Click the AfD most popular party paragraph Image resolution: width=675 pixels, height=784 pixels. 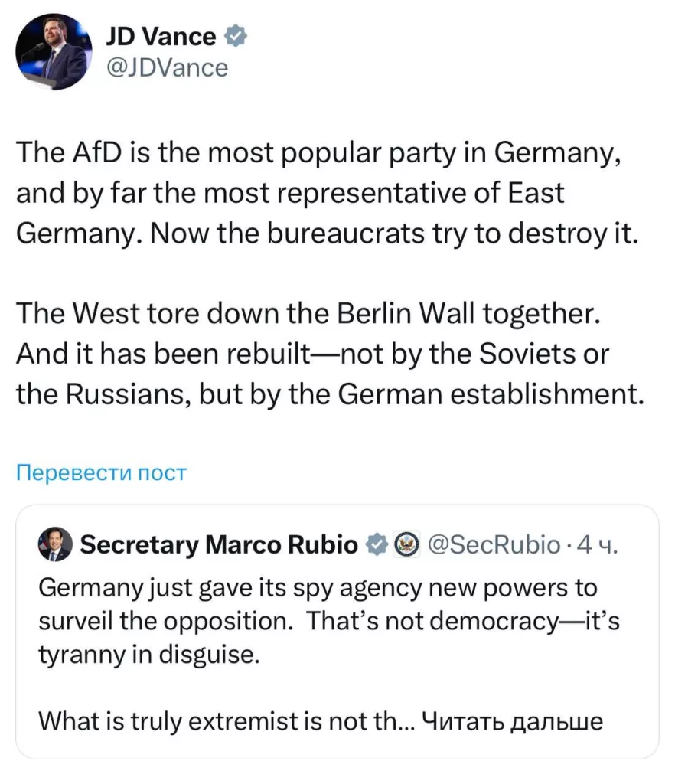coord(328,193)
